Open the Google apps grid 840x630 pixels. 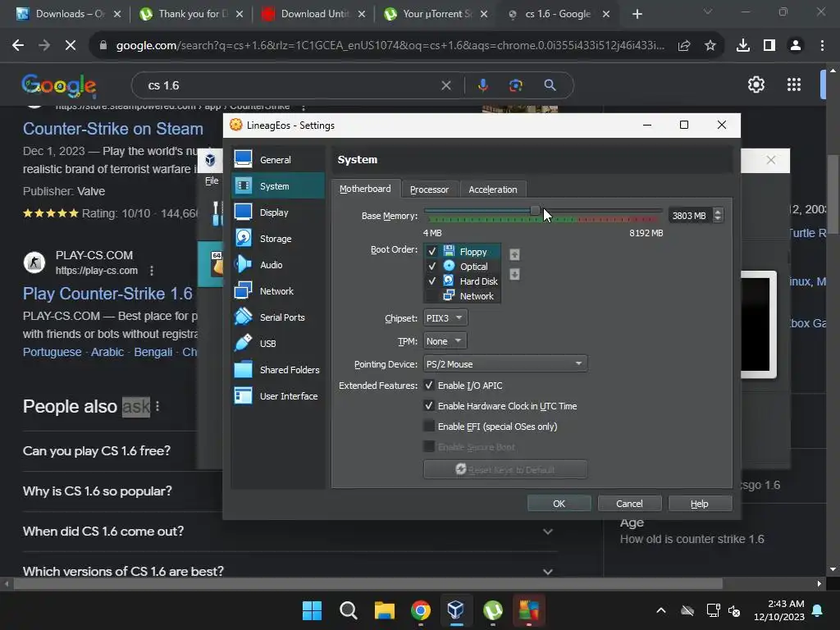tap(794, 84)
